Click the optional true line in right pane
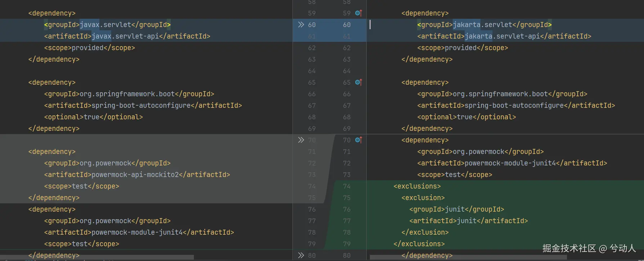The width and height of the screenshot is (644, 261). tap(466, 117)
